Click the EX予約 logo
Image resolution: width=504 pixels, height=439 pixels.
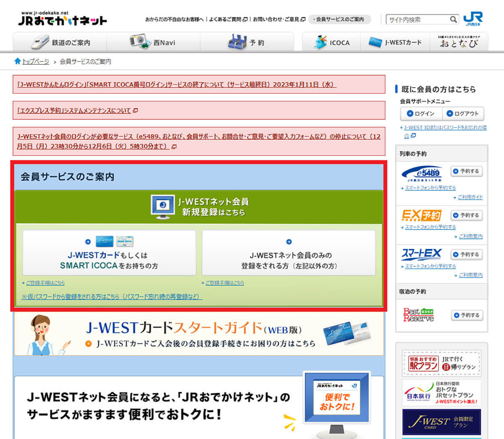click(x=421, y=215)
